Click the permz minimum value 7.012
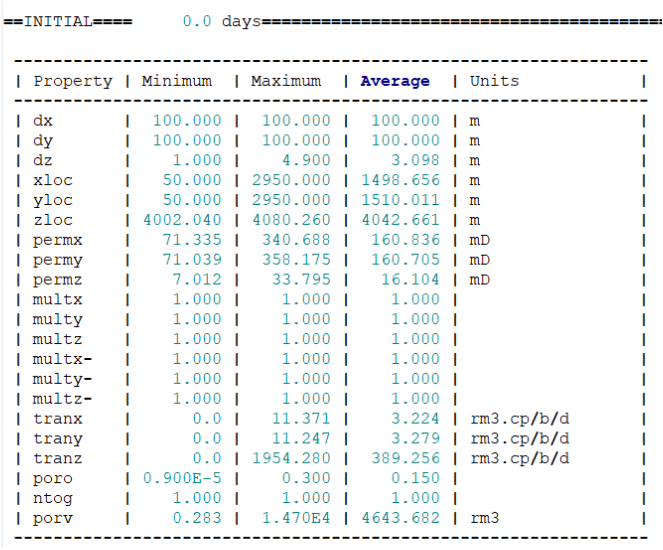The image size is (663, 550). pos(197,280)
